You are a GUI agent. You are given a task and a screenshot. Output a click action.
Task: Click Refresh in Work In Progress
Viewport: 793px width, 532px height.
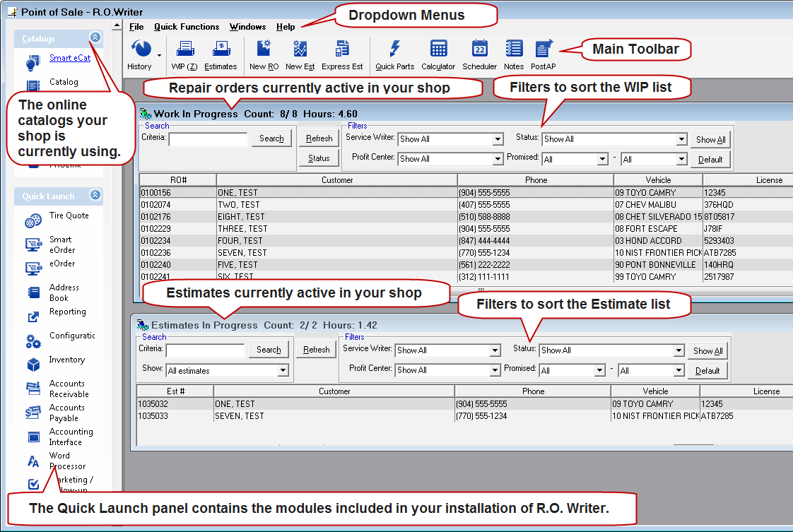[x=319, y=138]
